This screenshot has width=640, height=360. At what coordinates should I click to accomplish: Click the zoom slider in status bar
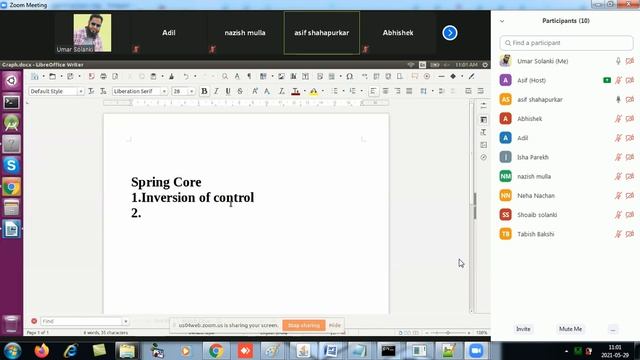click(447, 333)
